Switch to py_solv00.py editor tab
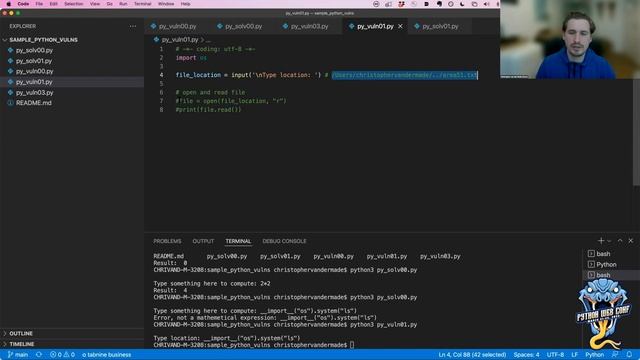 click(243, 26)
